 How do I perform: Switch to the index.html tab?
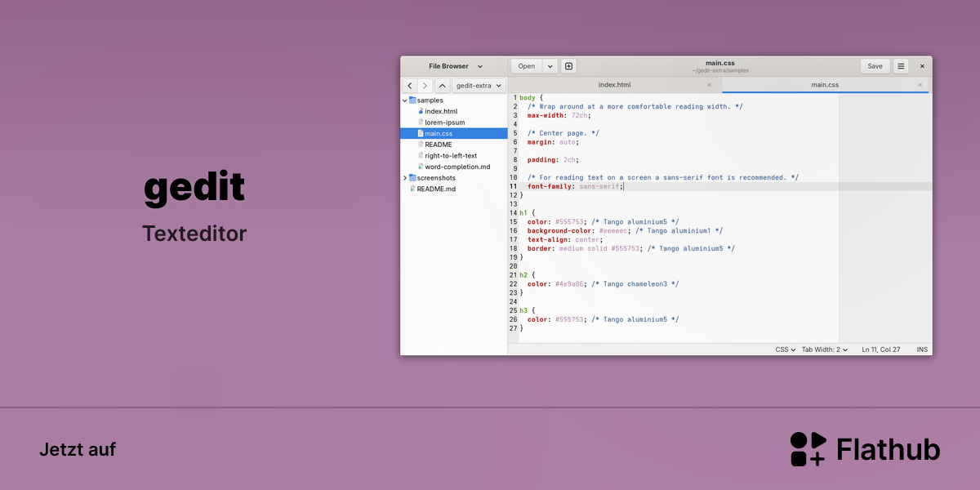click(x=614, y=85)
